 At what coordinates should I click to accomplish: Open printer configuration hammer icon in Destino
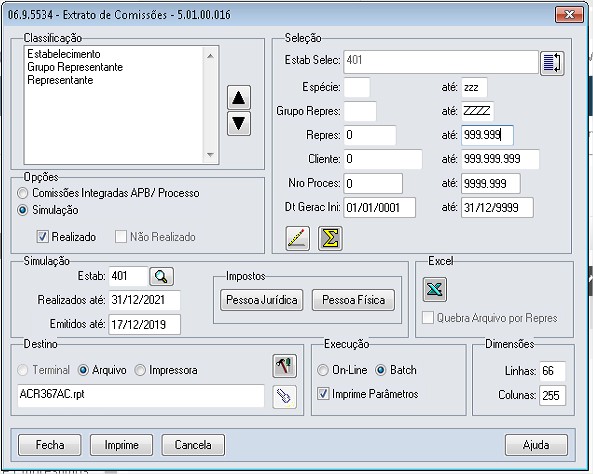[284, 366]
